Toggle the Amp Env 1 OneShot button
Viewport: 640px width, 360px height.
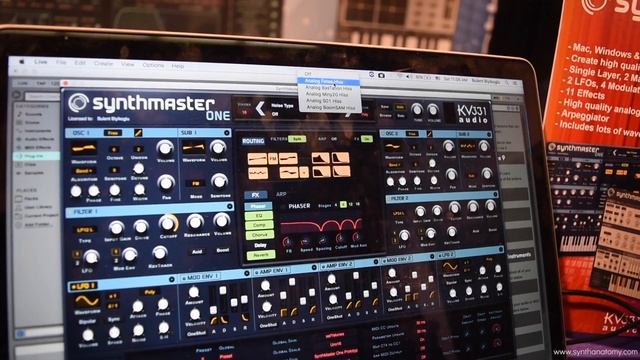point(268,326)
